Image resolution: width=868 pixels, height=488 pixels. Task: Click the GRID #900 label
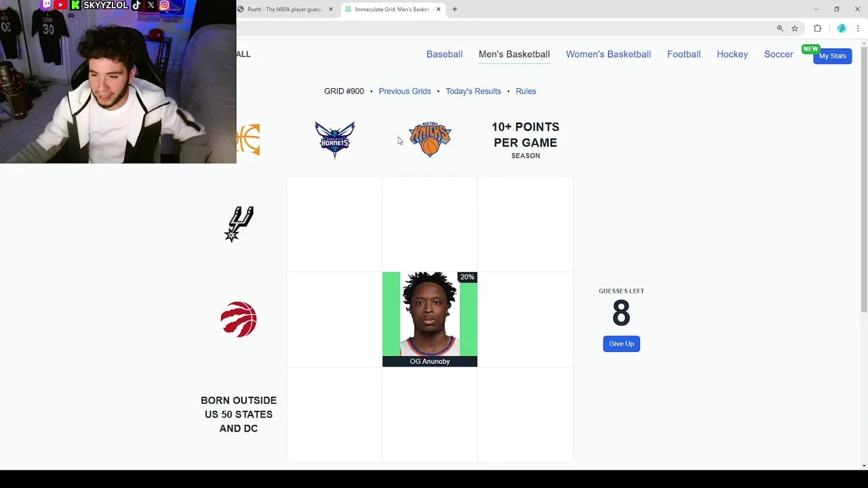[344, 91]
